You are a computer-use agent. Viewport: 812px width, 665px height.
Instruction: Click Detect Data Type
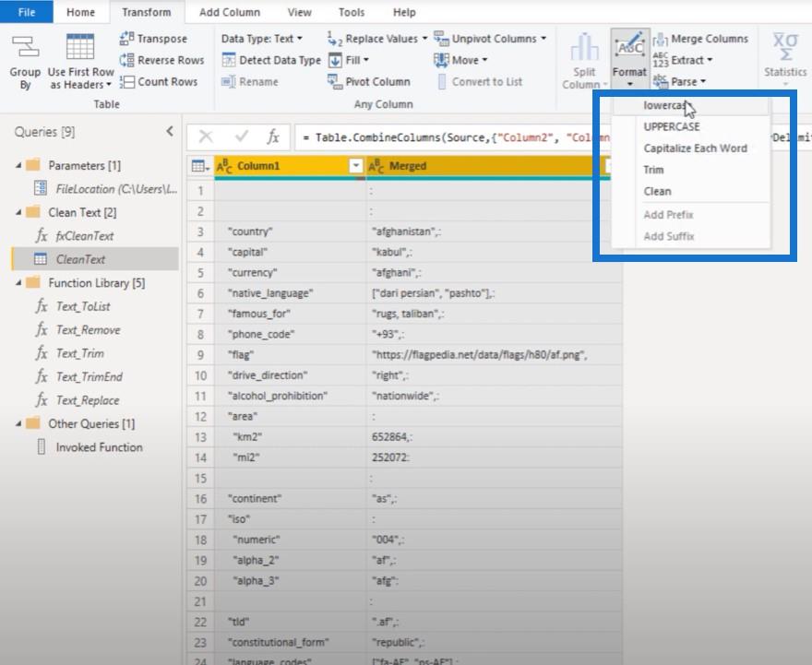pyautogui.click(x=271, y=60)
